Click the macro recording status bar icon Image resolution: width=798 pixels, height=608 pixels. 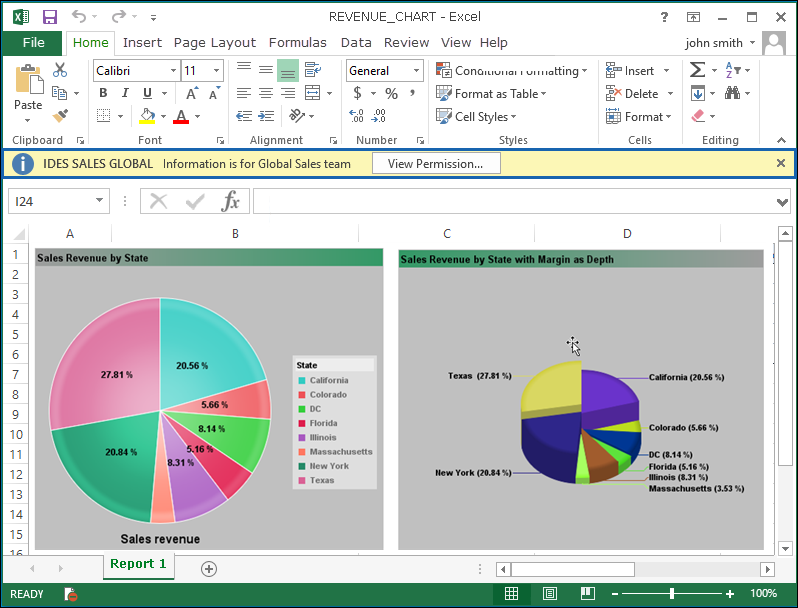(70, 594)
